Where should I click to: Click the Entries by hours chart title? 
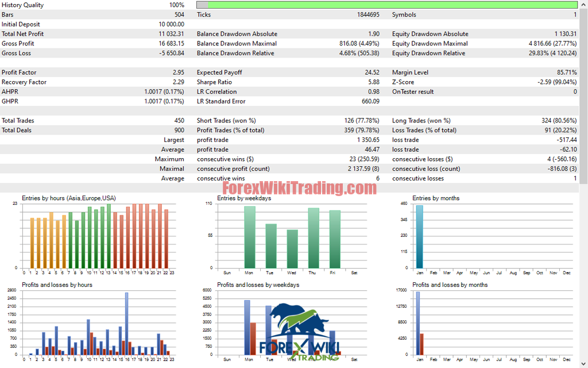click(x=69, y=198)
